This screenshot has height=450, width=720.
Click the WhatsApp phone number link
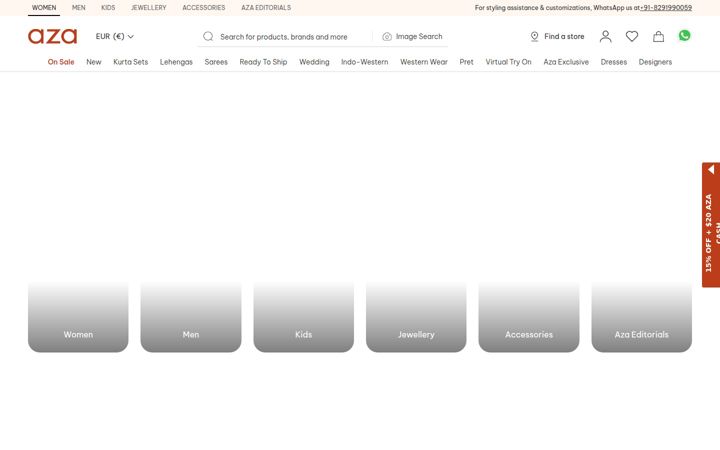click(x=666, y=8)
